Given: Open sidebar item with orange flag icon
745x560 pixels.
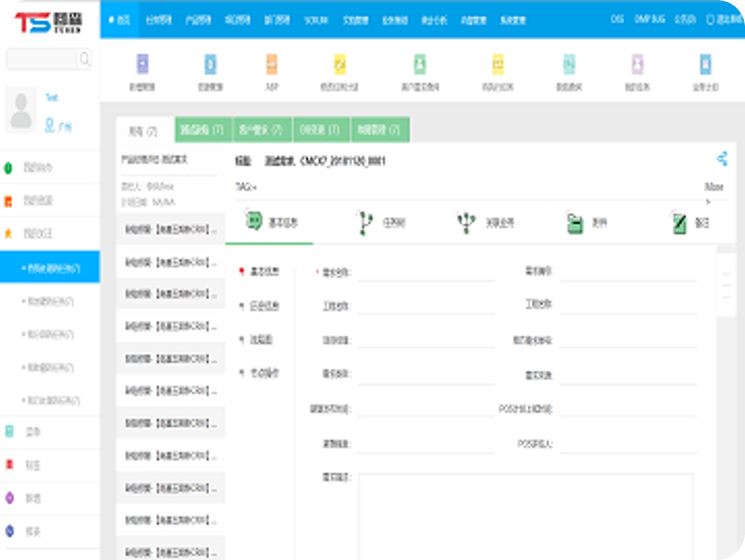Looking at the screenshot, I should [49, 201].
